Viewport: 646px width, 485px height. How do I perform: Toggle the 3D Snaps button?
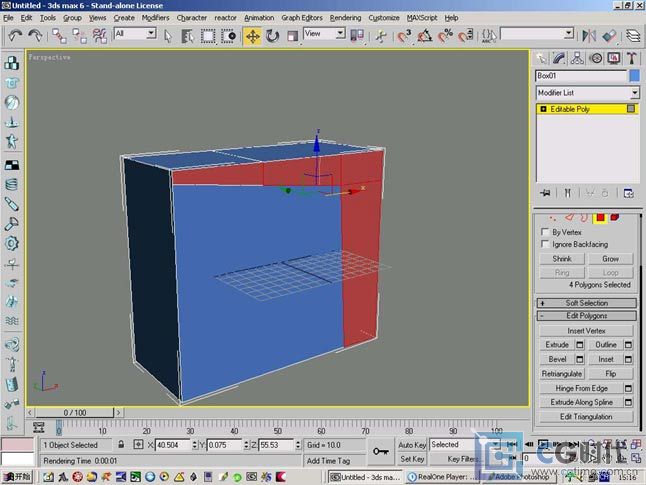point(405,36)
